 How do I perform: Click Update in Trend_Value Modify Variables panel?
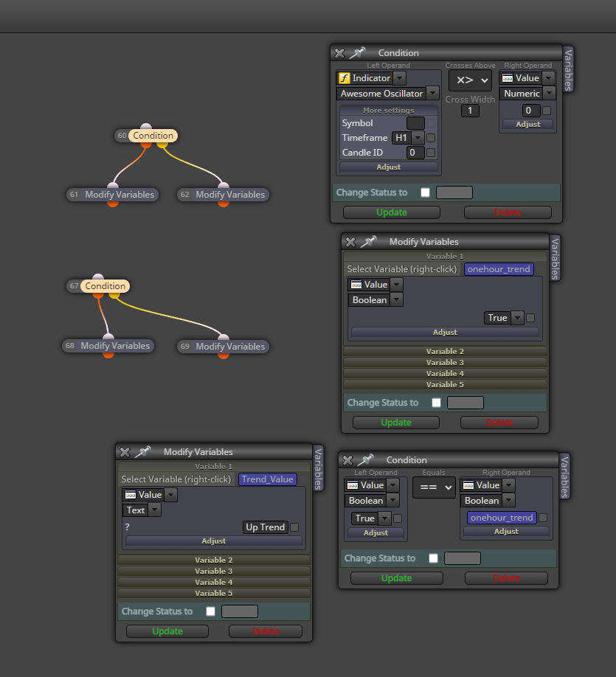167,631
